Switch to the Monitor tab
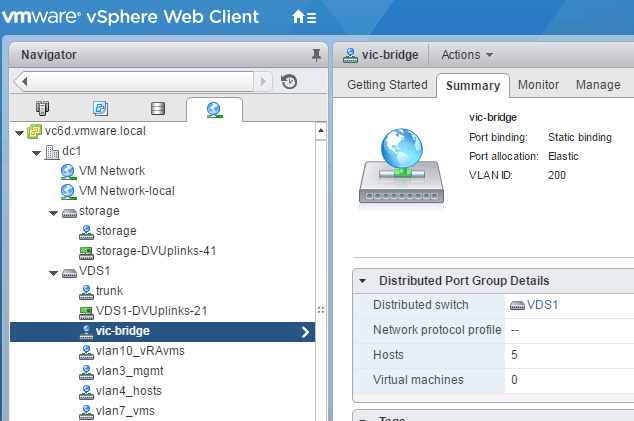This screenshot has width=634, height=421. click(538, 85)
